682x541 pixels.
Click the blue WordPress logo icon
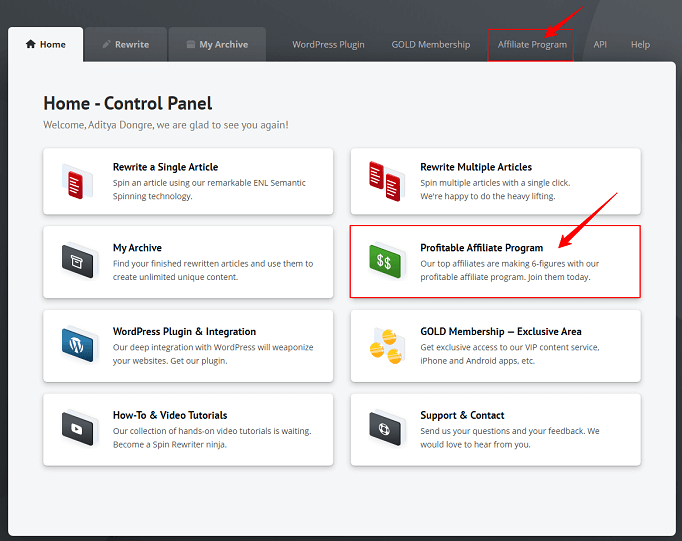coord(78,345)
